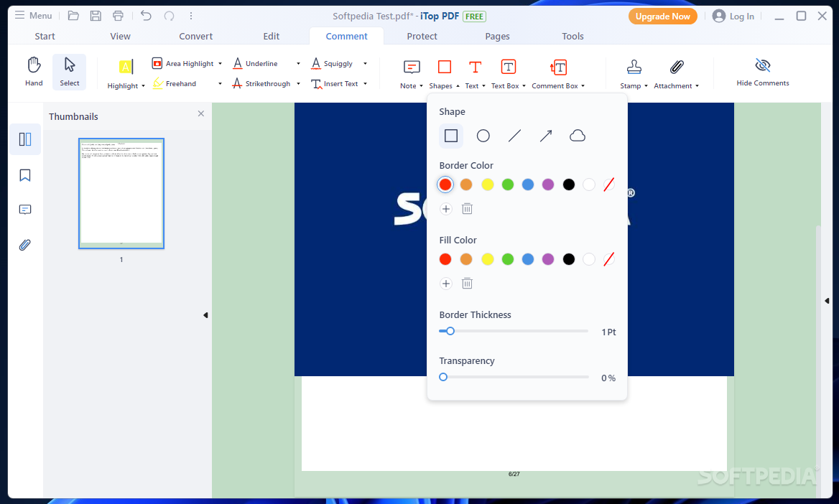
Task: Delete a custom fill color
Action: (x=467, y=284)
